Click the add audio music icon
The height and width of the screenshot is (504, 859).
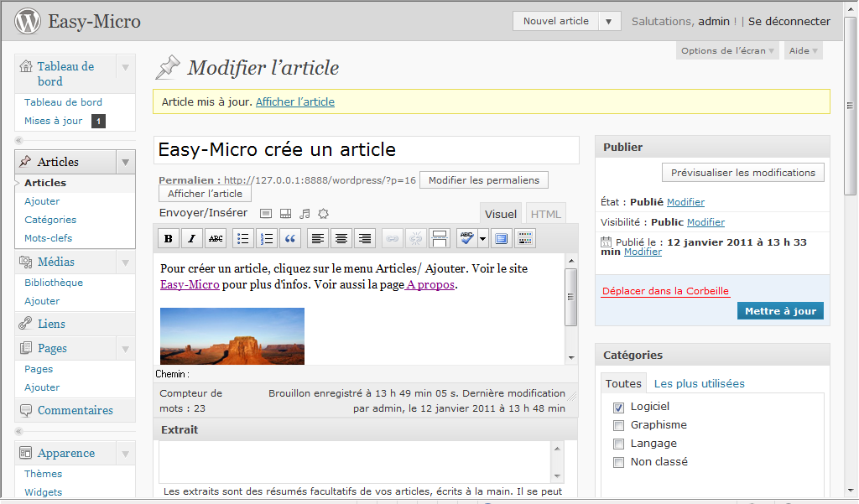click(x=305, y=214)
